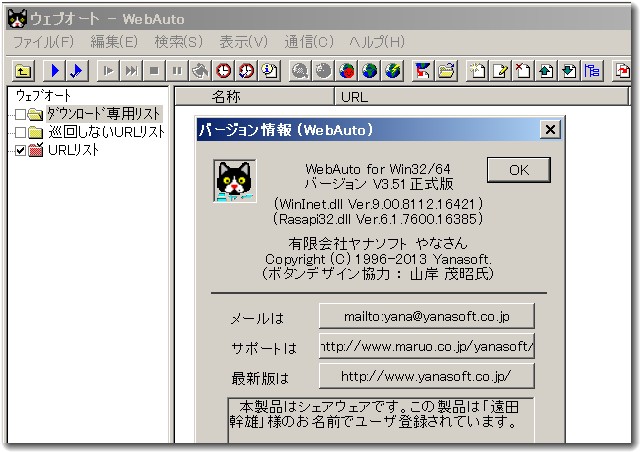640x452 pixels.
Task: Close the バージョン情報 dialog with X
Action: (x=549, y=129)
